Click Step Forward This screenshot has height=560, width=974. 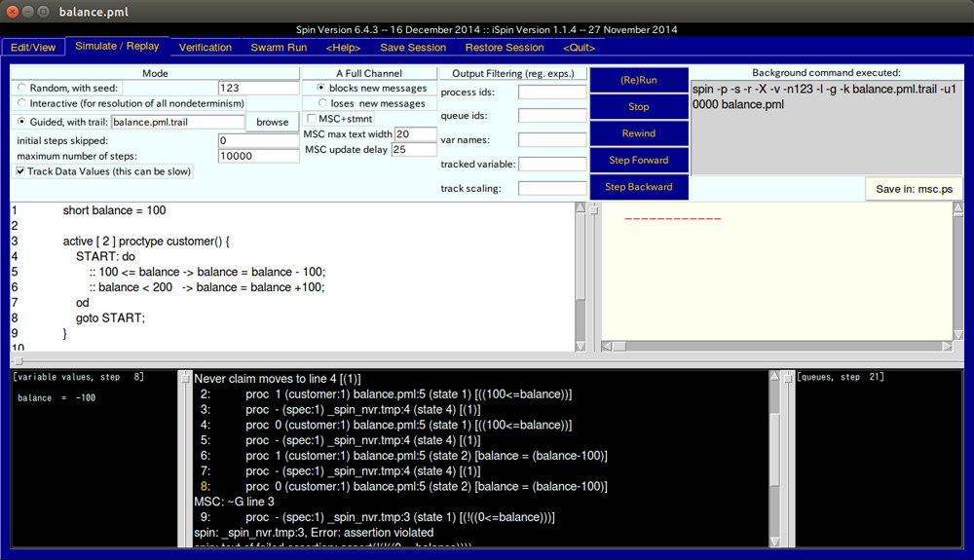[639, 160]
